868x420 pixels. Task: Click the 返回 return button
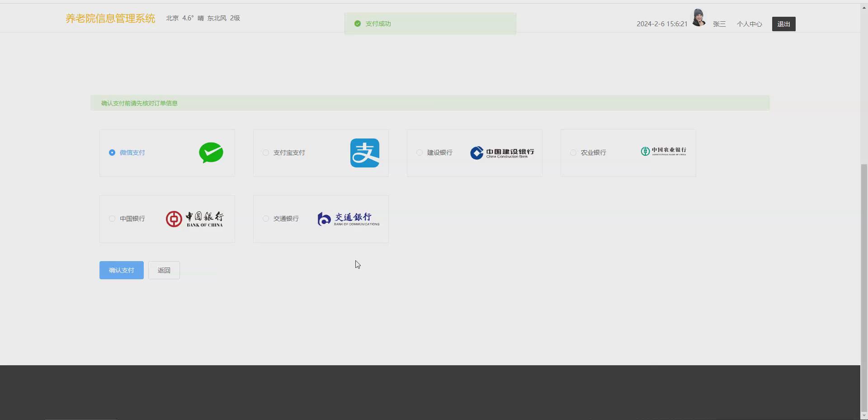164,270
